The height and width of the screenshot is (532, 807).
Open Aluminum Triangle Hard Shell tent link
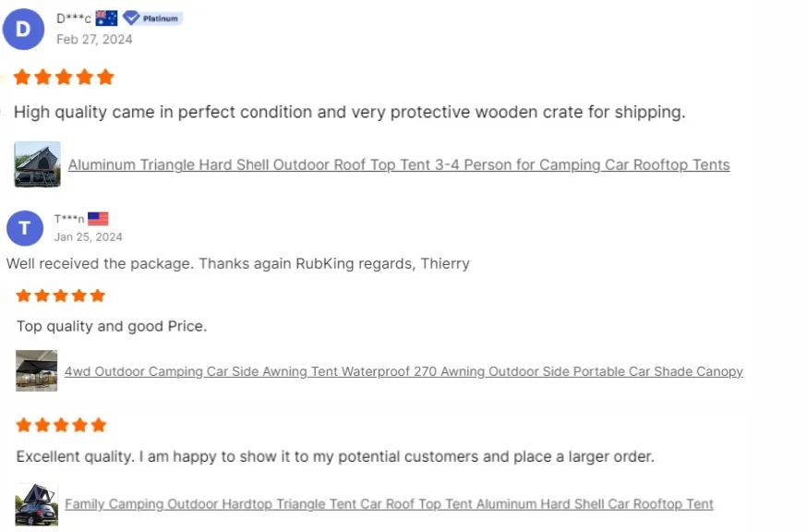[x=399, y=165]
